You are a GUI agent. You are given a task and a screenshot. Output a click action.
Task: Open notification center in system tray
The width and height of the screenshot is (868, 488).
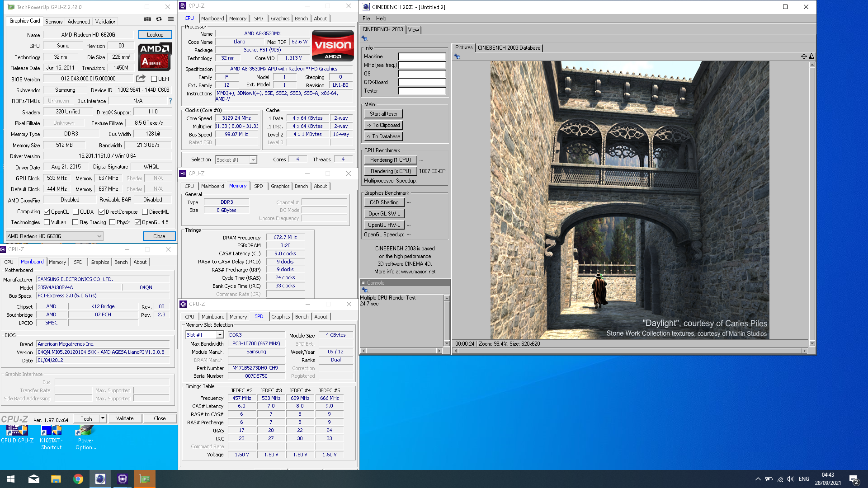tap(854, 479)
